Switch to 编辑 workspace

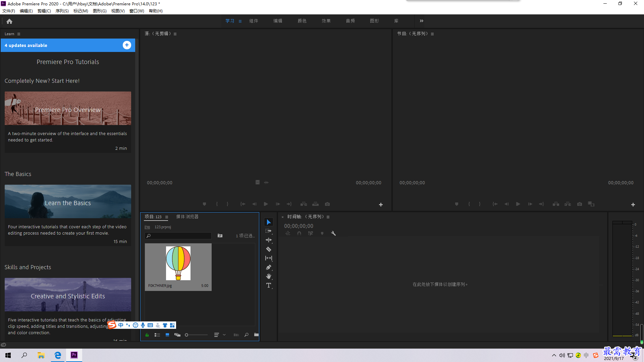point(278,21)
